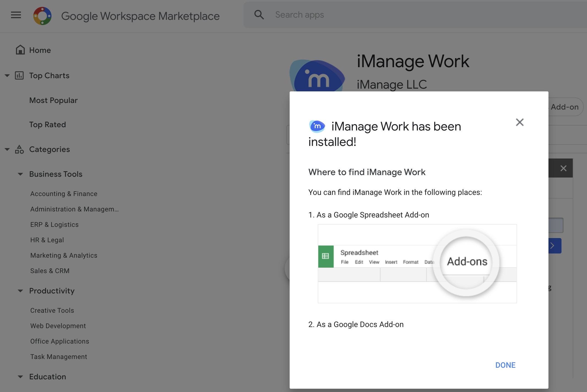Open Top Rated chart
The image size is (587, 392).
(47, 124)
